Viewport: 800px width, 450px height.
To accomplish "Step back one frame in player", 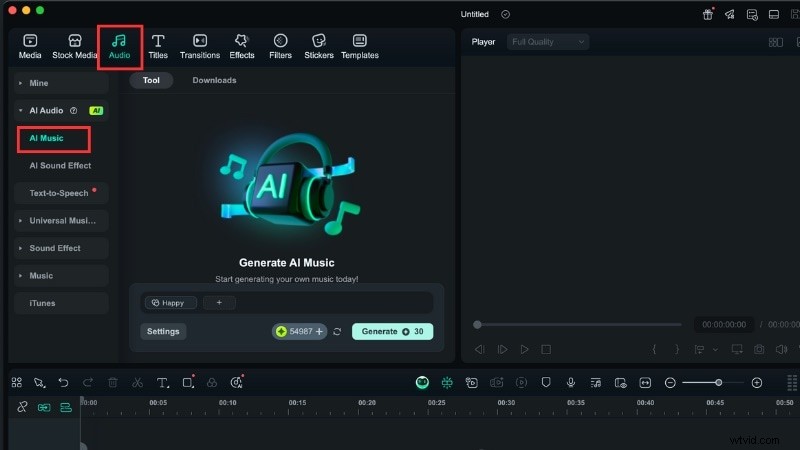I will [480, 349].
